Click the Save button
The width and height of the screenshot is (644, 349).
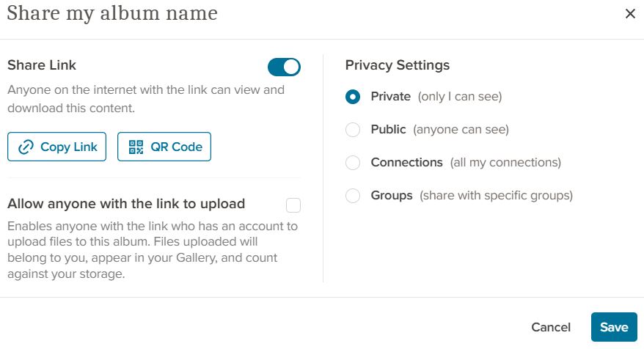pos(614,327)
